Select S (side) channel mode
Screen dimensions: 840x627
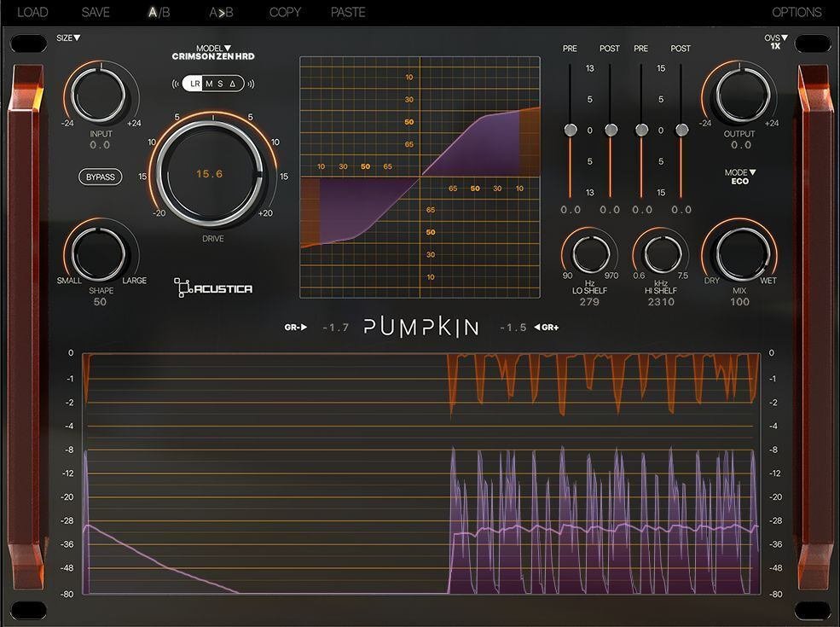tap(220, 84)
